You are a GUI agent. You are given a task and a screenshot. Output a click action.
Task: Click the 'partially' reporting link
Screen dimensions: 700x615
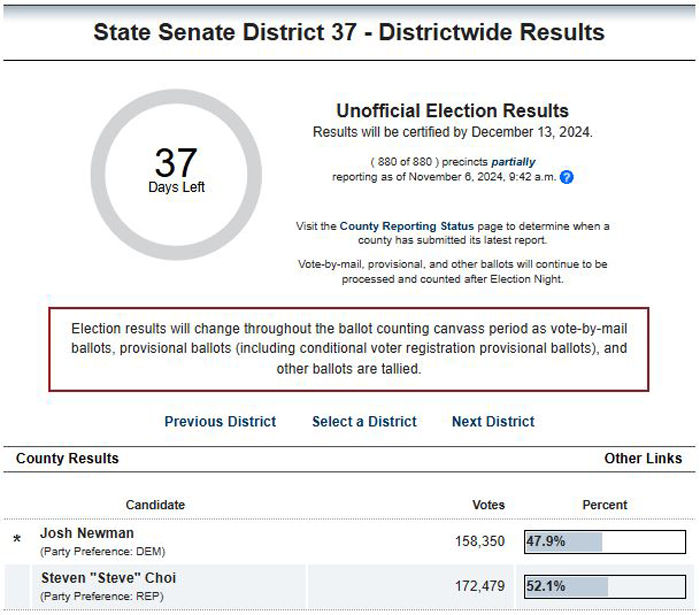pyautogui.click(x=513, y=162)
